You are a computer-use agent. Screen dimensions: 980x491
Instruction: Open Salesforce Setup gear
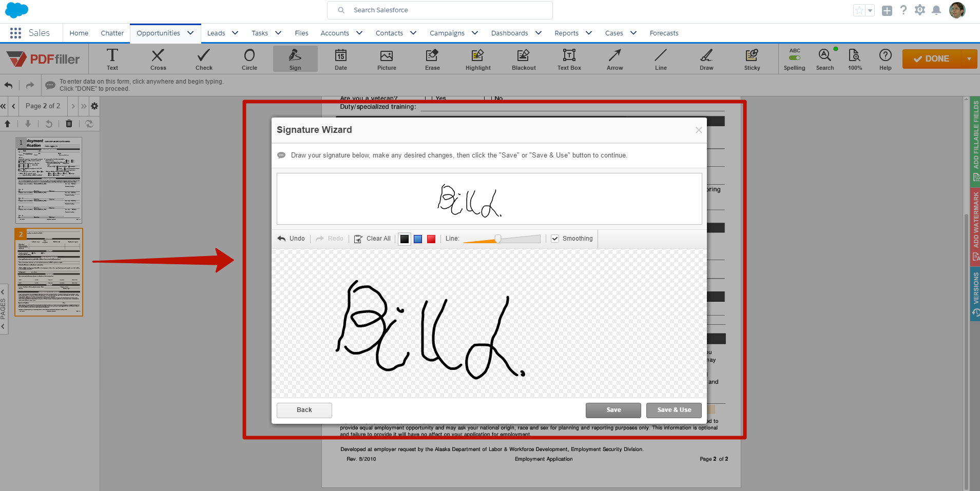point(920,10)
